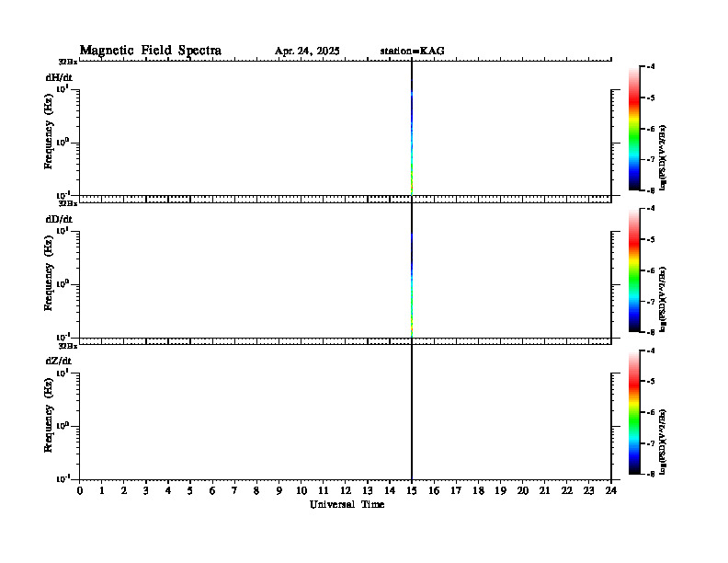Click the log(PSD) units label beside dZ/dt colorbar

(663, 442)
